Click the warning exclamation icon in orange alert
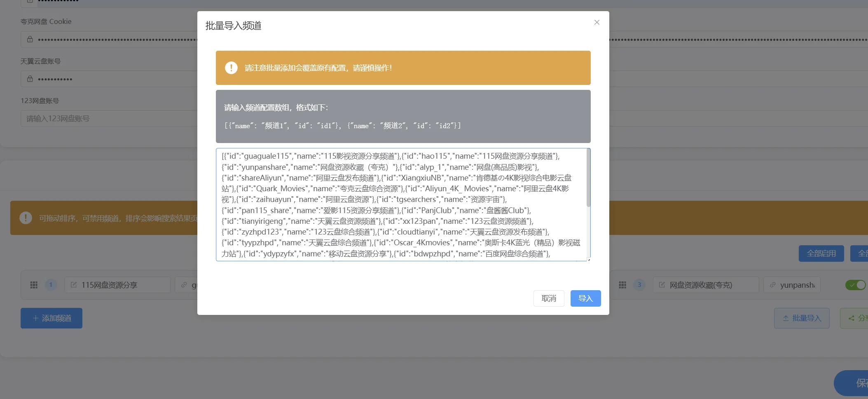This screenshot has width=868, height=399. click(231, 68)
